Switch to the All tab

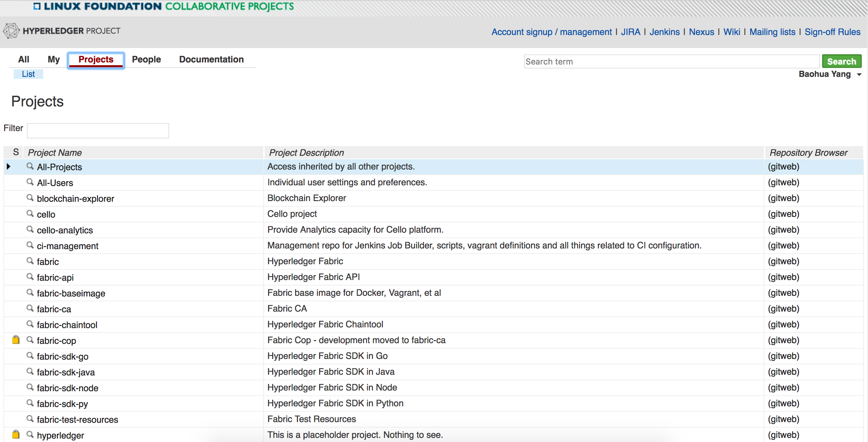point(24,59)
